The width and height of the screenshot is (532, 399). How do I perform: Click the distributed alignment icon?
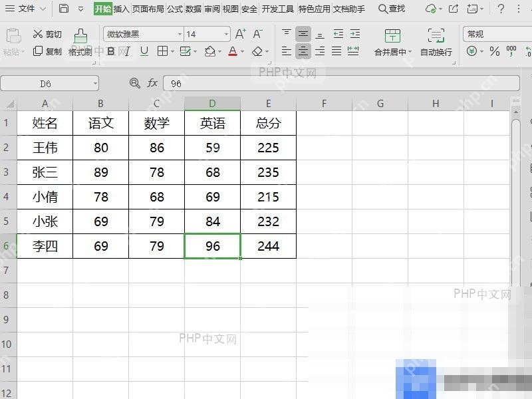coord(353,51)
